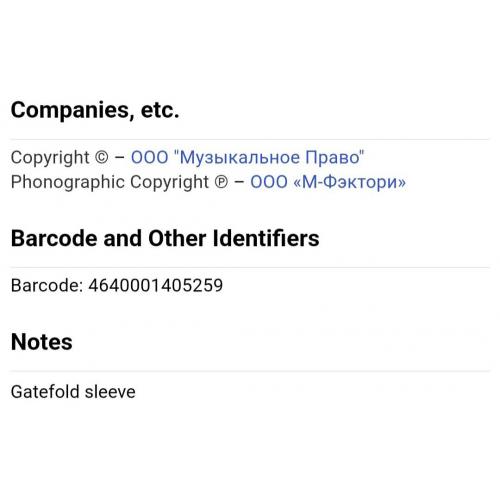Open the ООО «М-Фэктори» company link
The width and height of the screenshot is (500, 500).
(x=328, y=182)
